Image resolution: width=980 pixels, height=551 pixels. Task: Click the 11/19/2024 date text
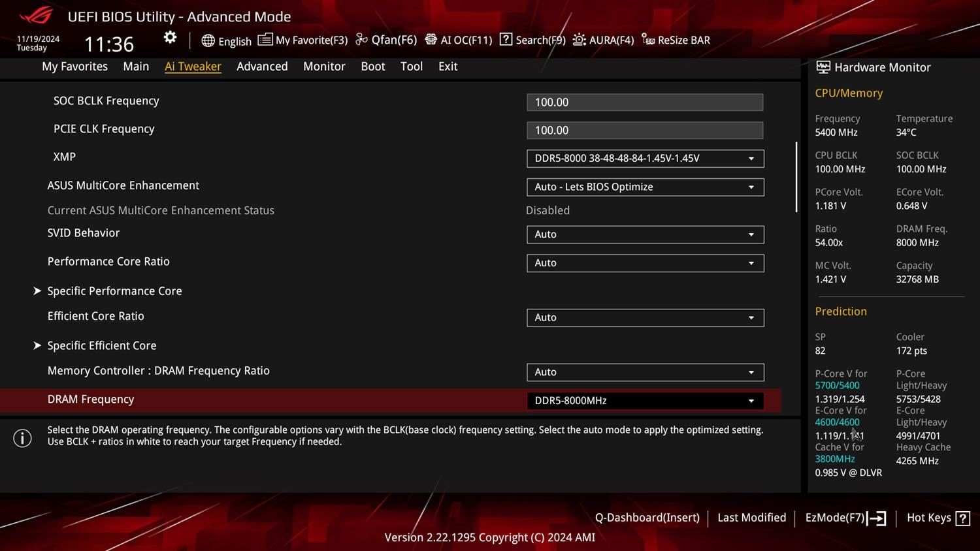38,39
